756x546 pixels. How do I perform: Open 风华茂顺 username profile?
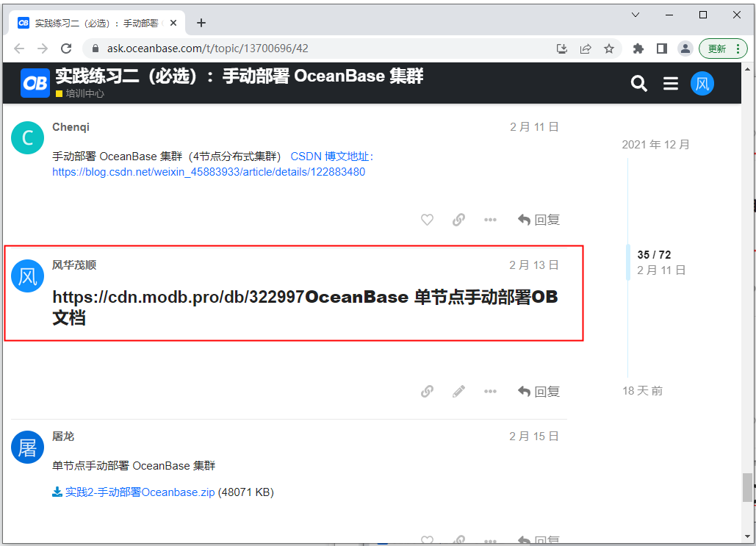click(x=74, y=265)
